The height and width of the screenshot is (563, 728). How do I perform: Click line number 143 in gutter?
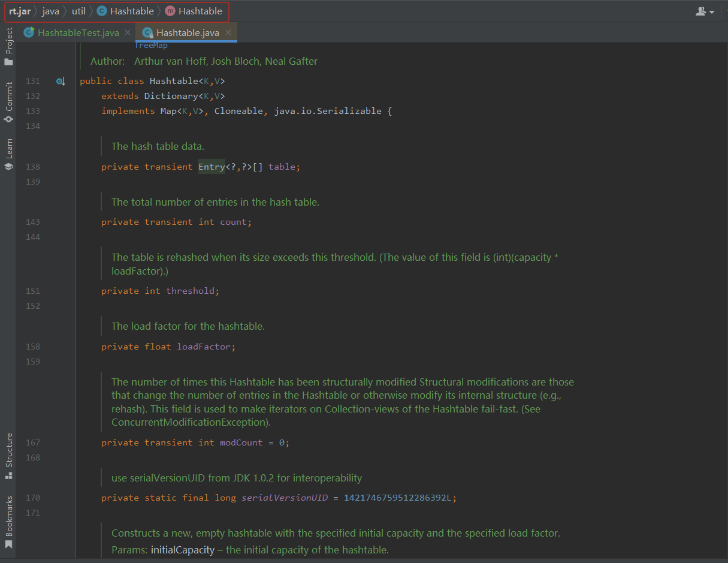[x=33, y=222]
